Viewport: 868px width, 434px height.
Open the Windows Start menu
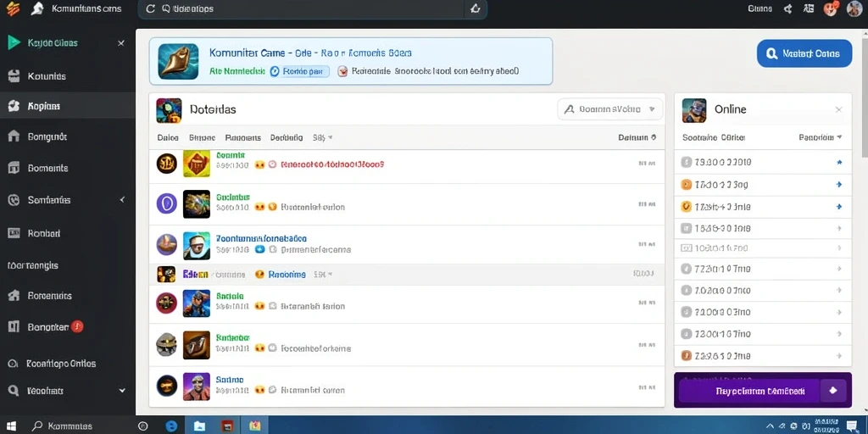[11, 426]
